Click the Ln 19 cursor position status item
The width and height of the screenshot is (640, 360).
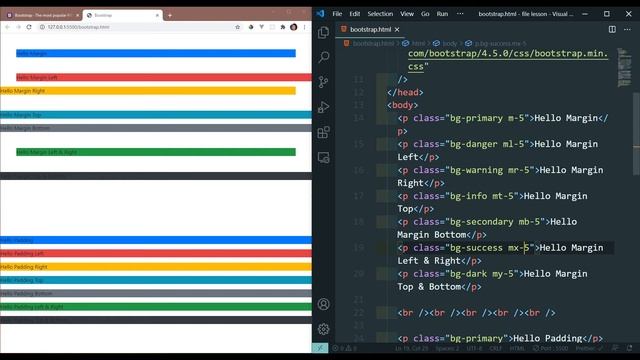pyautogui.click(x=412, y=348)
